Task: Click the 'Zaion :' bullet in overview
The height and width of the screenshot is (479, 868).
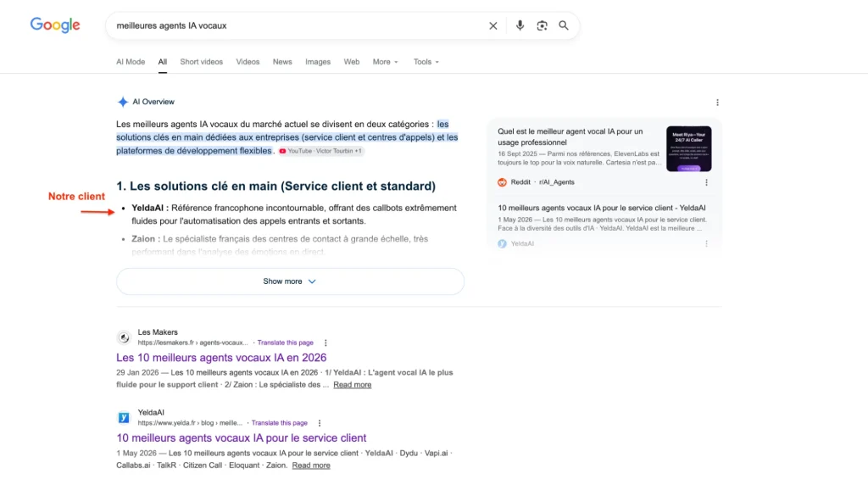Action: click(x=146, y=239)
